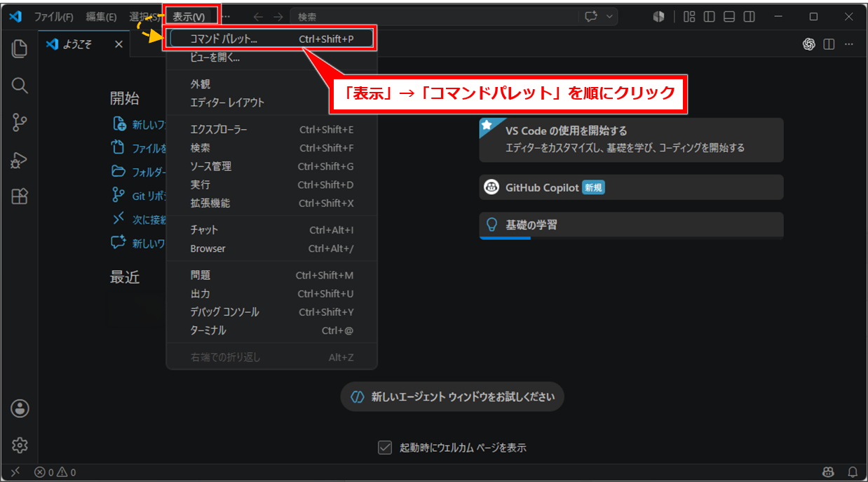The image size is (868, 482).
Task: Choose 拡張機能 in the 表示 menu
Action: point(271,203)
